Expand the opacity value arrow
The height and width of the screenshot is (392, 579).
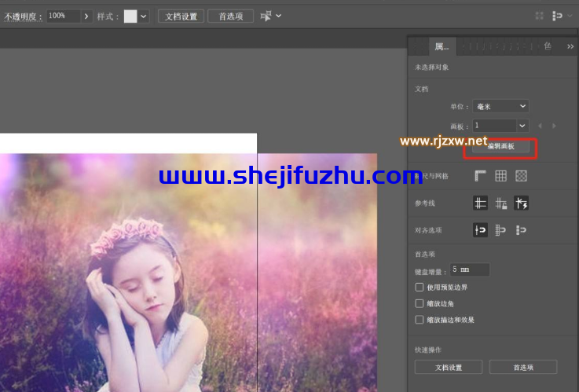click(x=86, y=16)
